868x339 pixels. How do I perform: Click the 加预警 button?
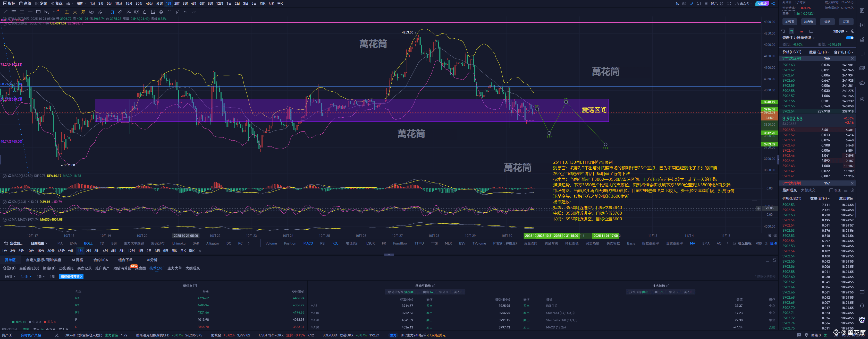789,22
